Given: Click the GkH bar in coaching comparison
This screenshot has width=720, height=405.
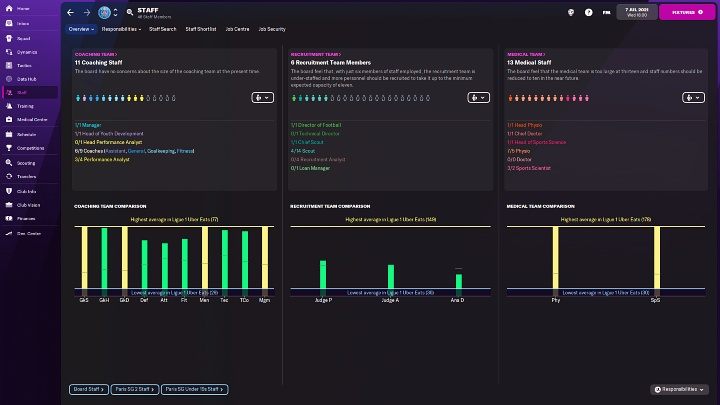Looking at the screenshot, I should click(103, 261).
